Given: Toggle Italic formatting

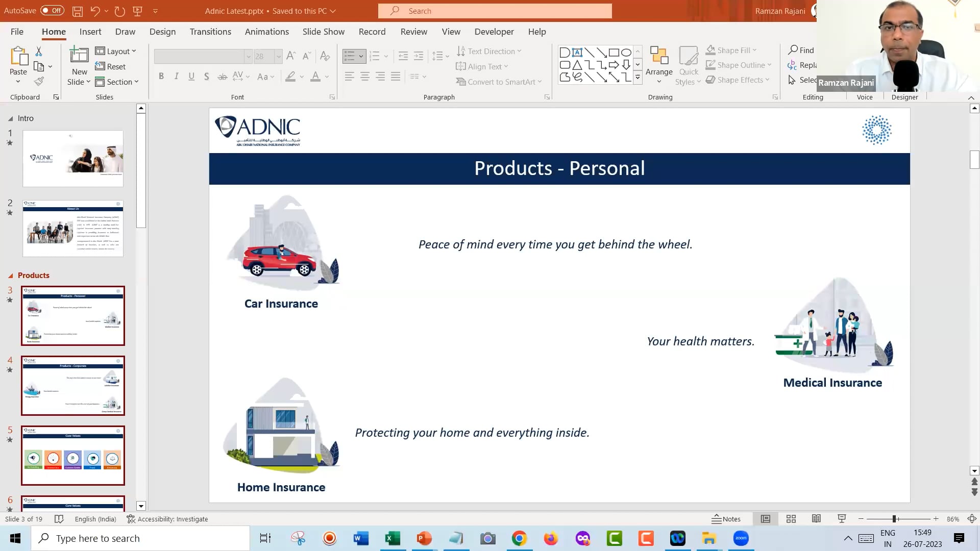Looking at the screenshot, I should pos(176,77).
